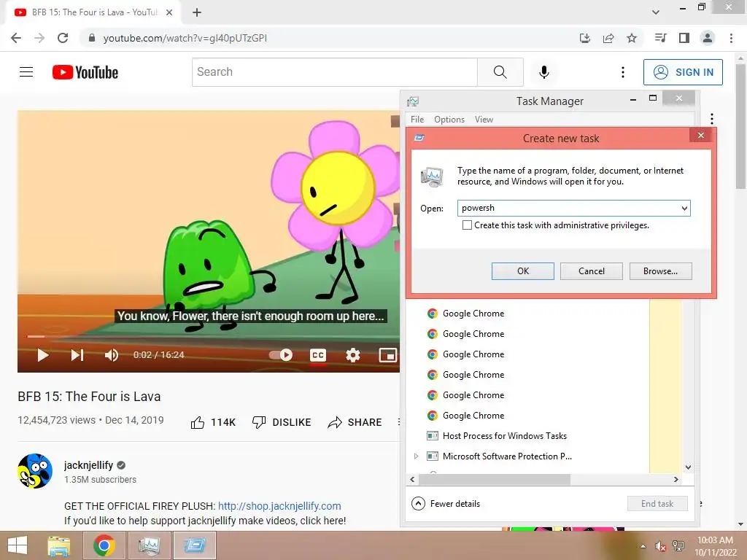Viewport: 747px width, 560px height.
Task: Click DISLIKE on the video
Action: 282,422
